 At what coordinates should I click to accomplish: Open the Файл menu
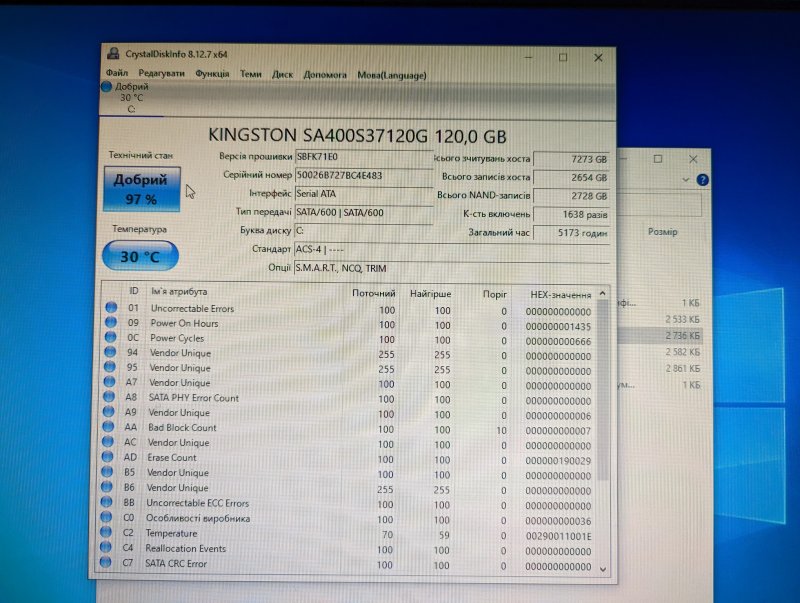(116, 74)
